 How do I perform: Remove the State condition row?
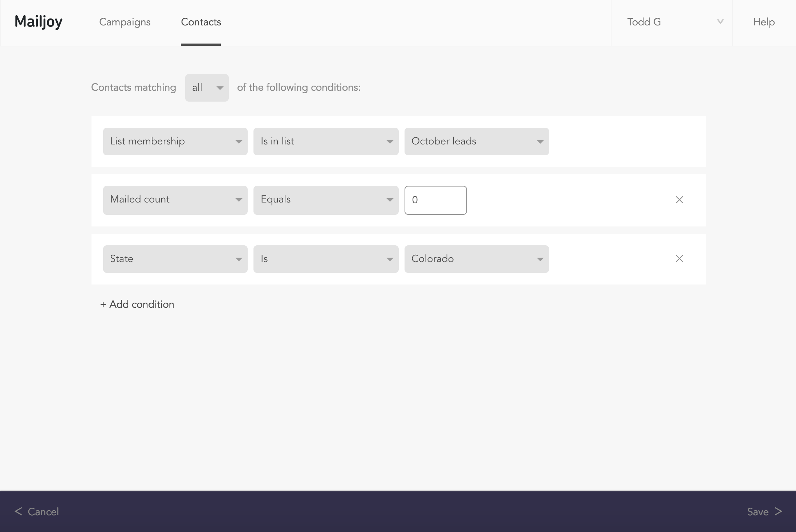coord(679,258)
